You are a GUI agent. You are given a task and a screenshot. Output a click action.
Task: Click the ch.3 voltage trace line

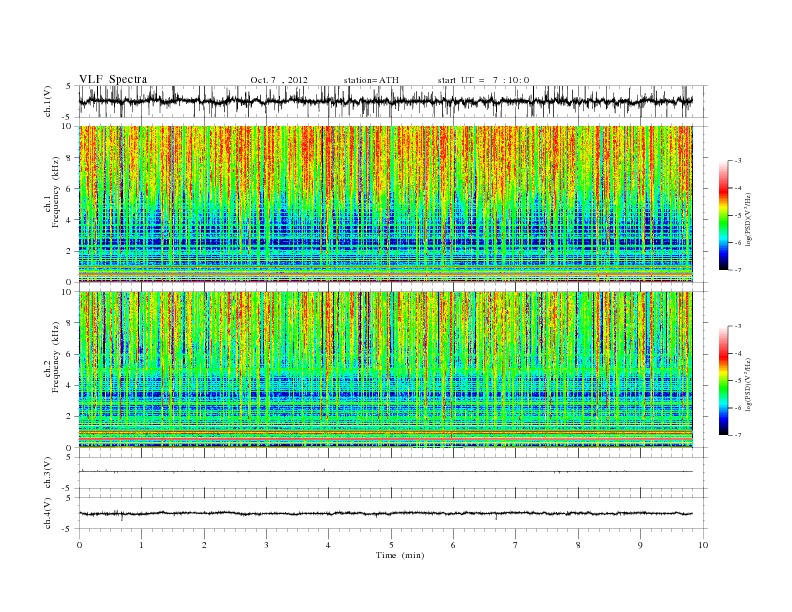pos(386,472)
